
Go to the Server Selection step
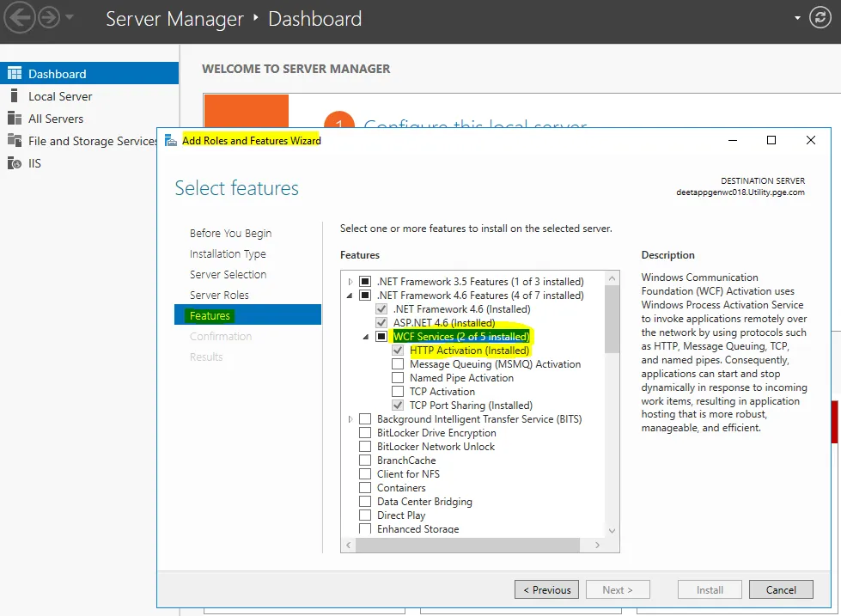point(228,274)
